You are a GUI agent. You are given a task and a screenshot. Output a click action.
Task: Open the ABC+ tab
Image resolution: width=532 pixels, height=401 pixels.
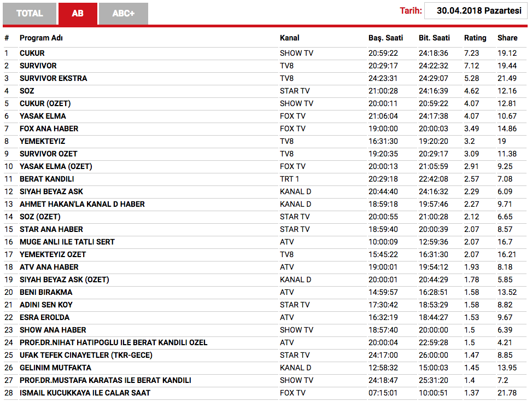click(x=124, y=14)
